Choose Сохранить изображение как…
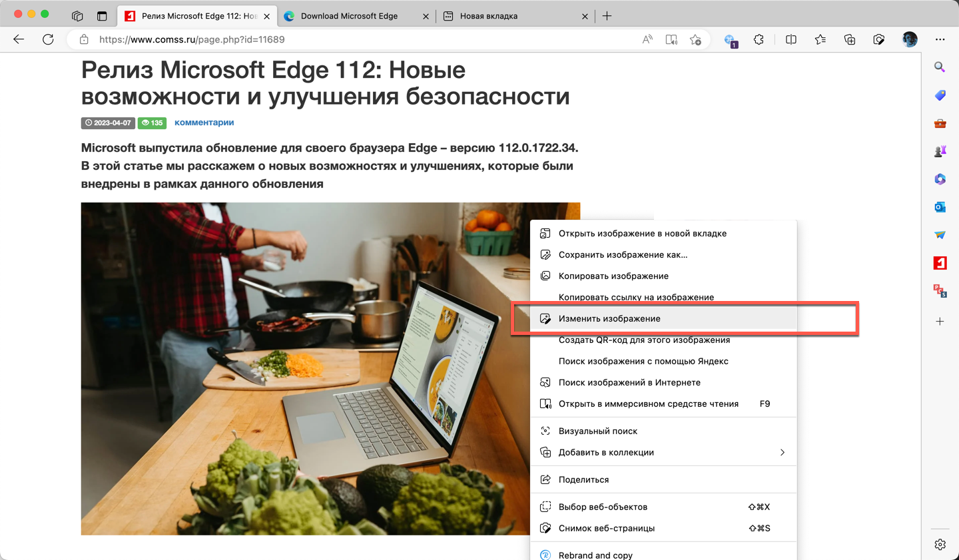Screen dimensions: 959x560 663,254
